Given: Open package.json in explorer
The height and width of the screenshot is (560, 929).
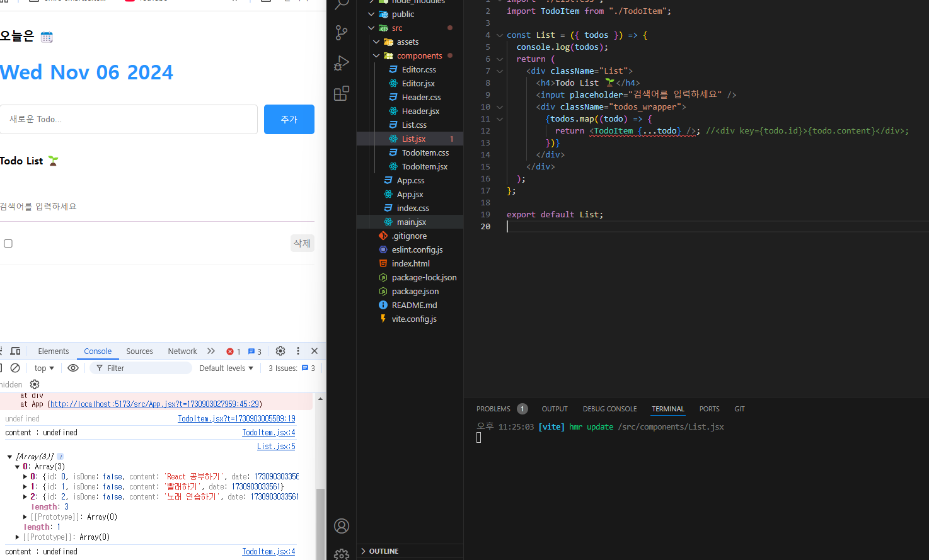Looking at the screenshot, I should 415,291.
